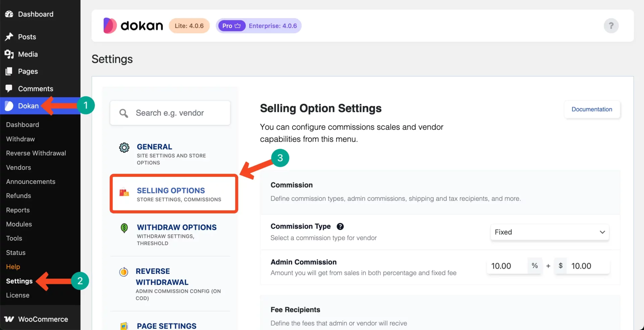Image resolution: width=644 pixels, height=330 pixels.
Task: Open the Withdraw Options settings tab
Action: click(x=170, y=235)
